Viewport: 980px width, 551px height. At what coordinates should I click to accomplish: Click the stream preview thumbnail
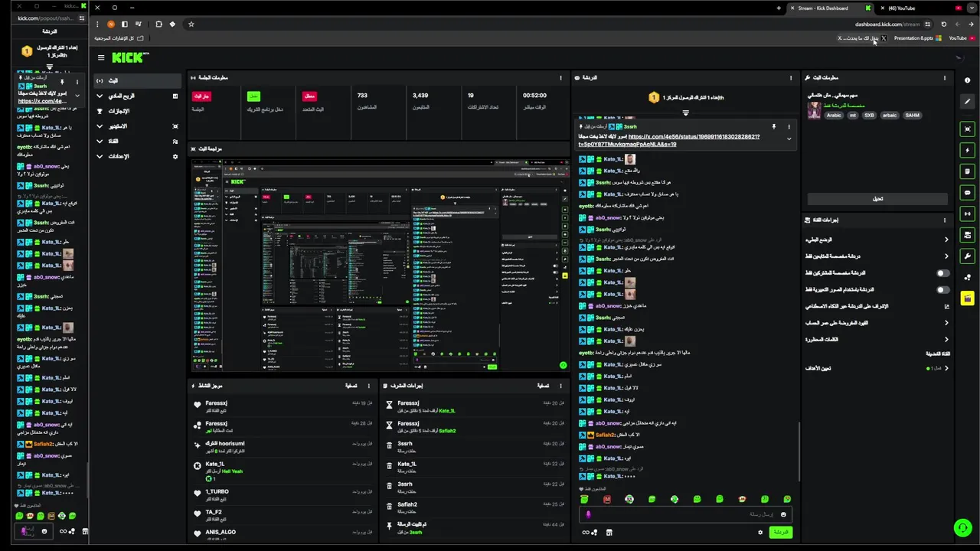click(x=379, y=266)
